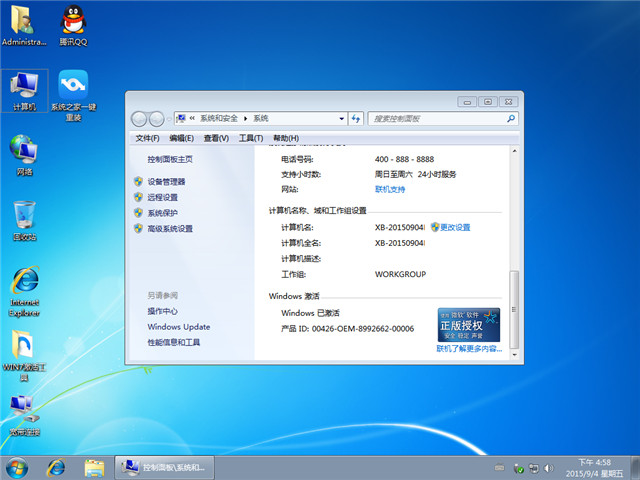This screenshot has width=640, height=480.
Task: Click the Windows 已激活 status text
Action: [x=310, y=313]
